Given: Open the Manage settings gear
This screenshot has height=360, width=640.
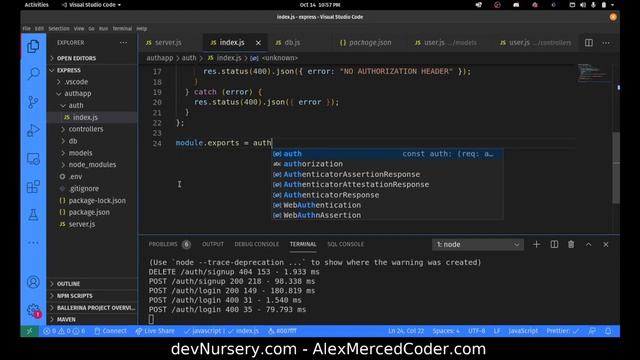Looking at the screenshot, I should click(33, 310).
